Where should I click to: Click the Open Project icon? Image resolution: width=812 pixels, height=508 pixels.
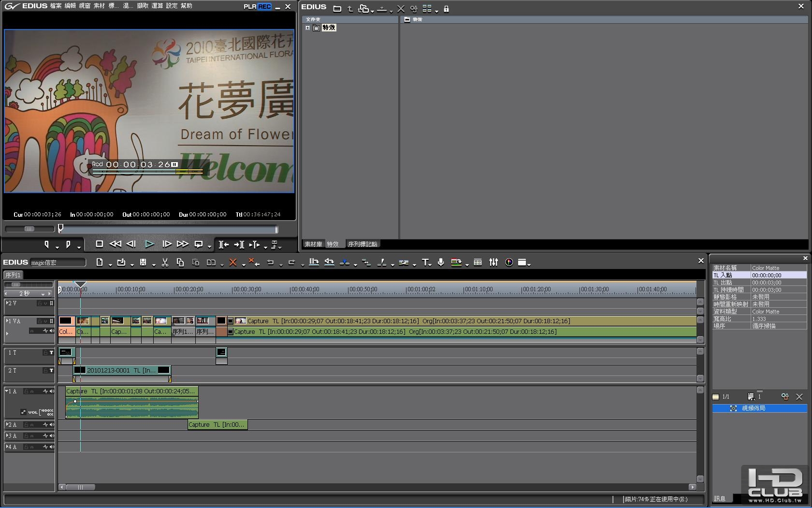coord(121,262)
